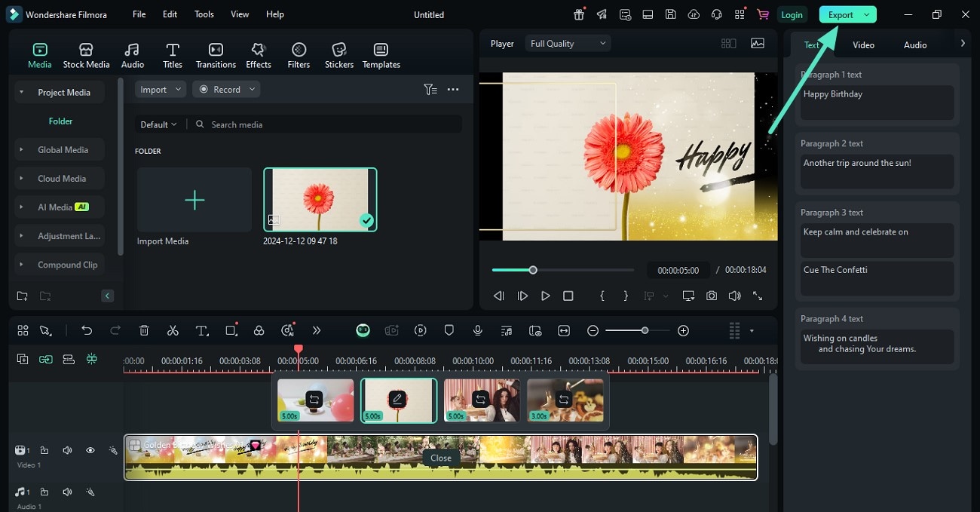Open the Effects tab
The height and width of the screenshot is (512, 980).
click(259, 56)
